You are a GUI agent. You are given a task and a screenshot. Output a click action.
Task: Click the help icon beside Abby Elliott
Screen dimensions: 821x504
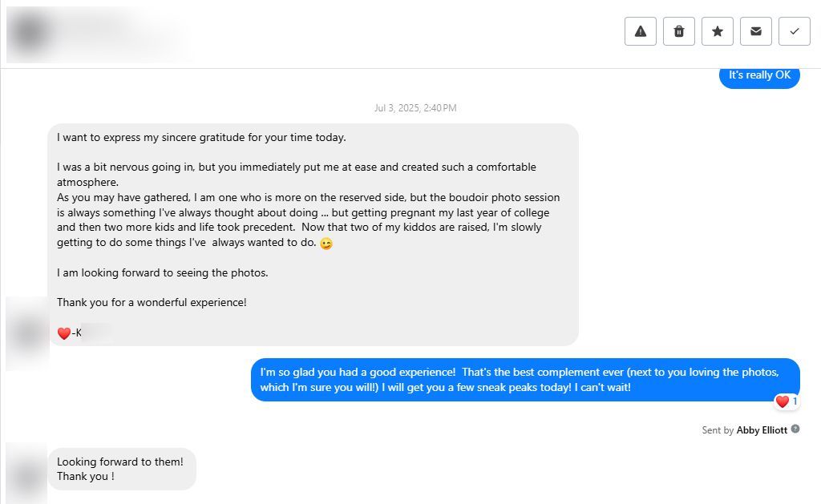(795, 429)
